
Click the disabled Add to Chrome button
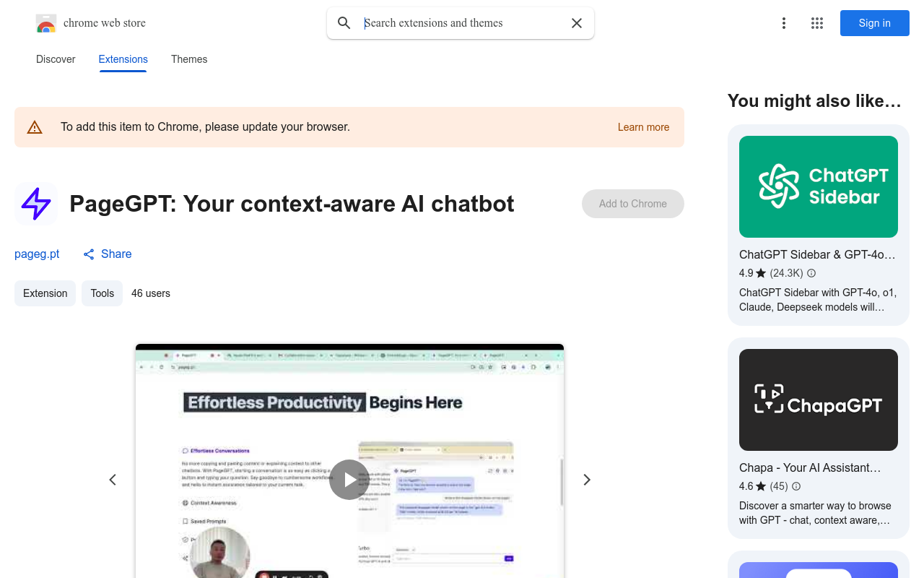pos(633,204)
